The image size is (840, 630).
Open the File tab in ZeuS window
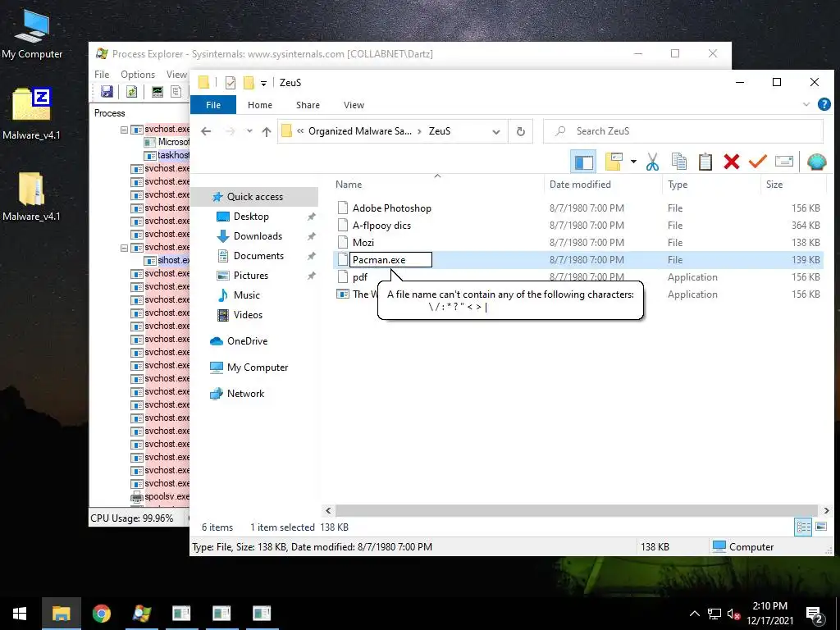(213, 105)
